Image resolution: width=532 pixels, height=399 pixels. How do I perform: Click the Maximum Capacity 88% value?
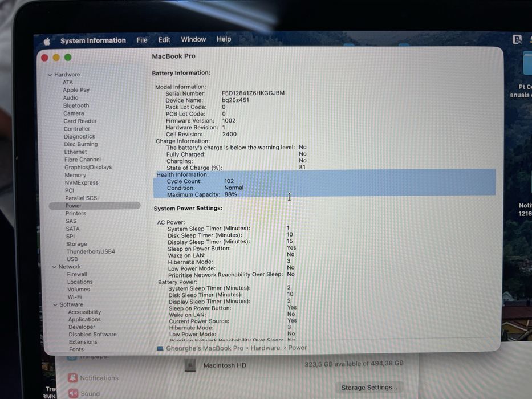pos(231,194)
